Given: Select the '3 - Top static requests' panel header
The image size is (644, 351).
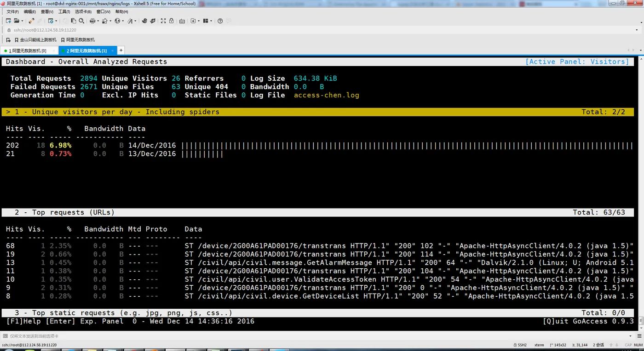Looking at the screenshot, I should [318, 313].
